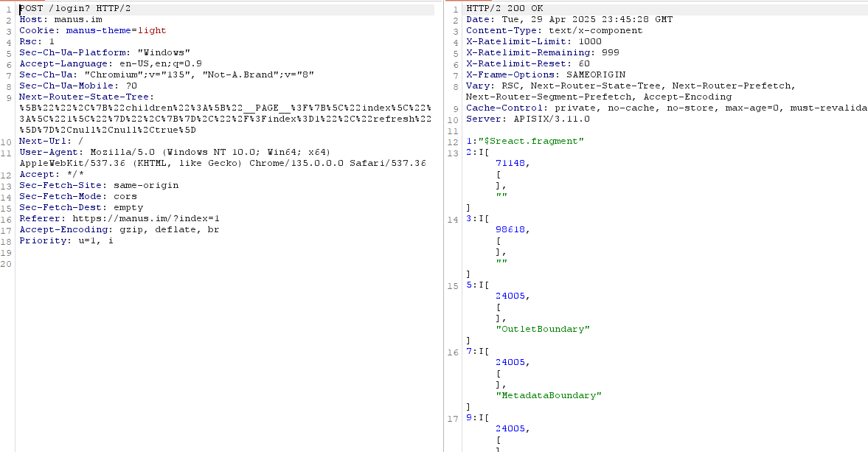
Task: Click the "Vary: RSC, Next-Router-State-Tree" header line
Action: 631,86
